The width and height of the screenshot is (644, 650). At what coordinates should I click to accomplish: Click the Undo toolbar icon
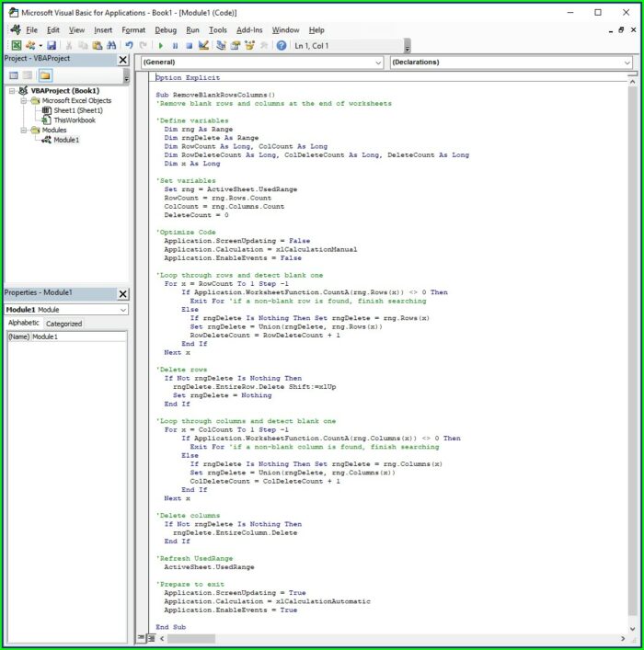(x=129, y=46)
